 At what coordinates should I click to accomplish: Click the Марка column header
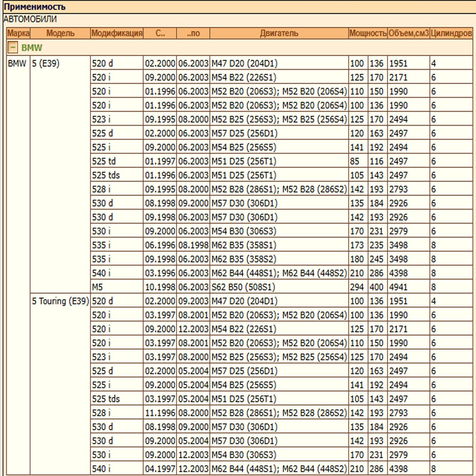(18, 33)
